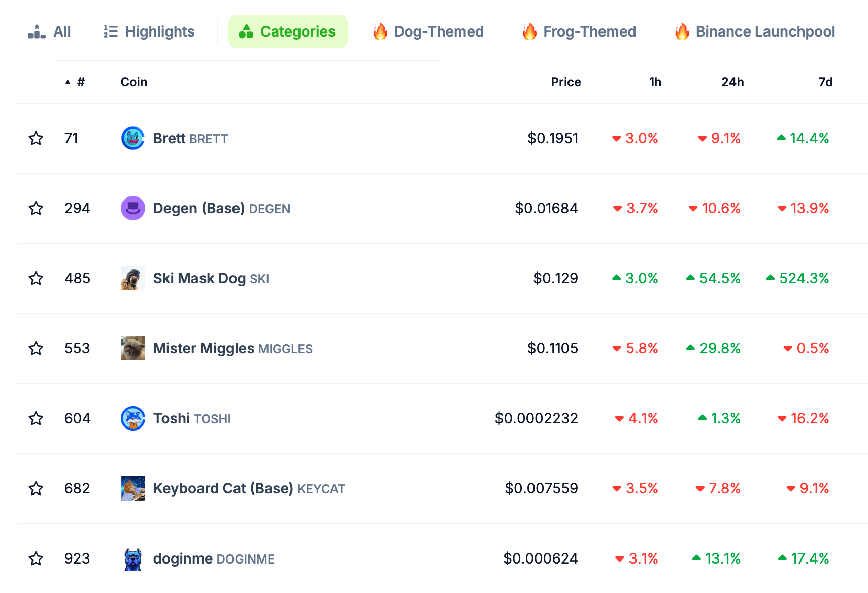
Task: Add Toshi to watchlist via star
Action: pyautogui.click(x=36, y=418)
